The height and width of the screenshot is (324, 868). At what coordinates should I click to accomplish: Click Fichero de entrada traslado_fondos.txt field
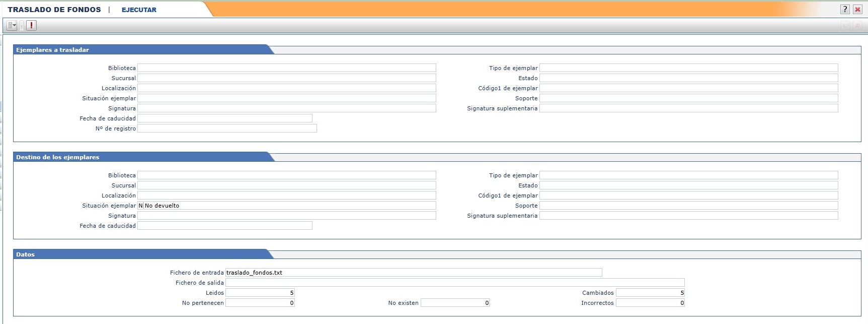[x=413, y=273]
